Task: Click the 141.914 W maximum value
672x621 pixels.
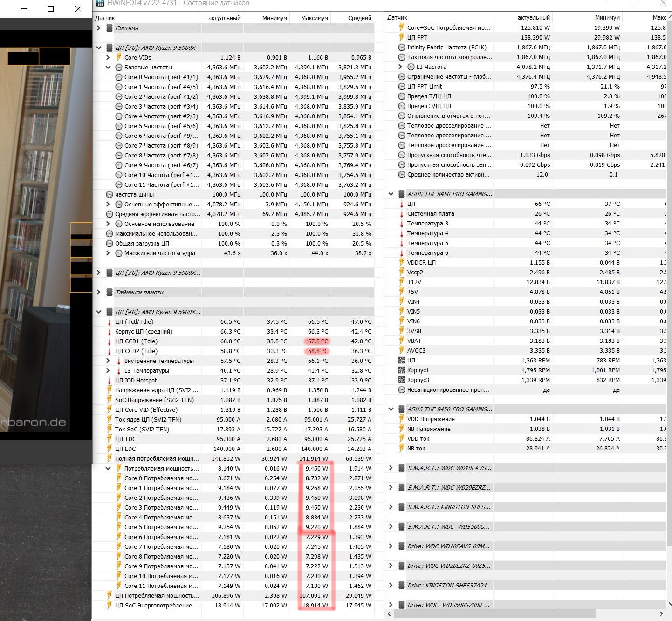Action: [314, 458]
